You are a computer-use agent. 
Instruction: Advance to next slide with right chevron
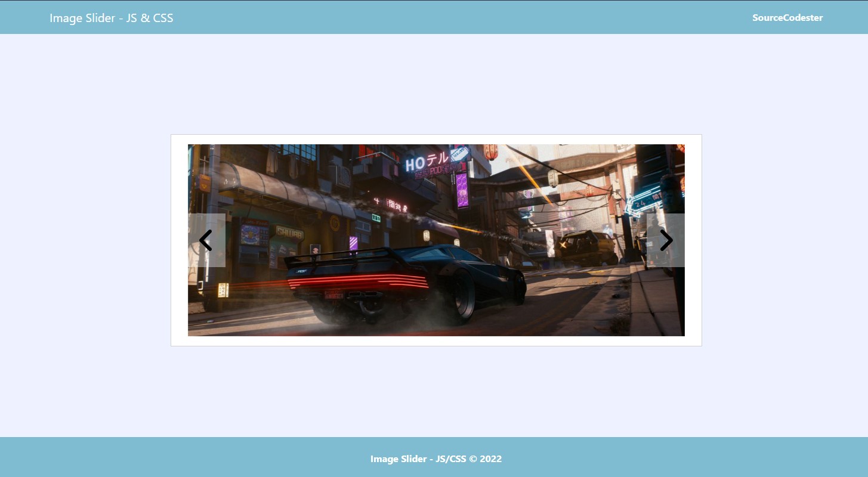tap(666, 240)
